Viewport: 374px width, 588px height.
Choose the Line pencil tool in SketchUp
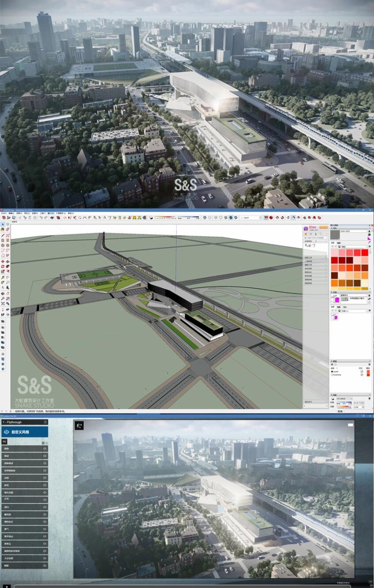(x=3, y=235)
